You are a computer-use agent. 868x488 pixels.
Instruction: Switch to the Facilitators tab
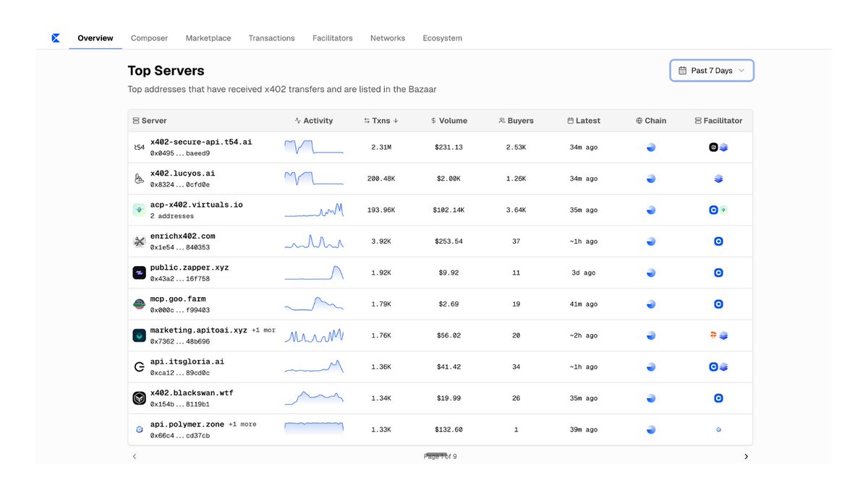(332, 38)
